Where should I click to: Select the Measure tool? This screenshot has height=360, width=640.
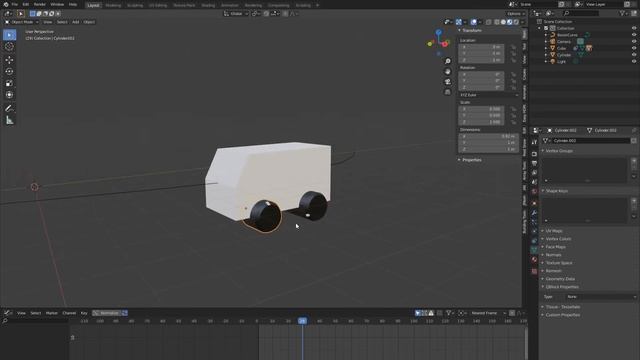(9, 120)
